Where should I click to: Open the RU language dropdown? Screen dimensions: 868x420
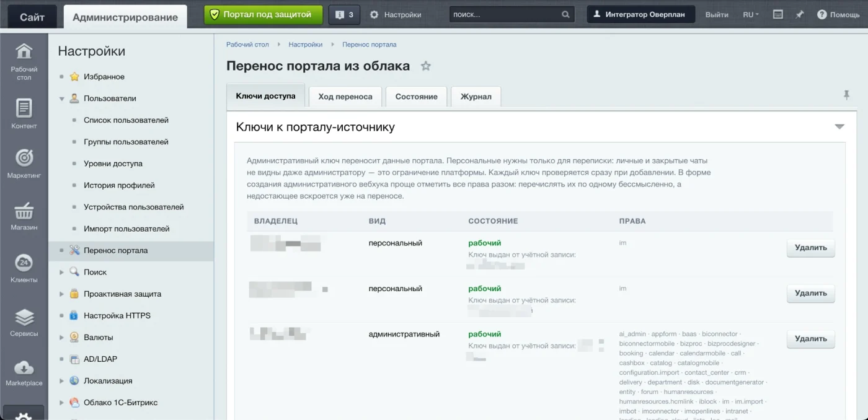point(750,14)
